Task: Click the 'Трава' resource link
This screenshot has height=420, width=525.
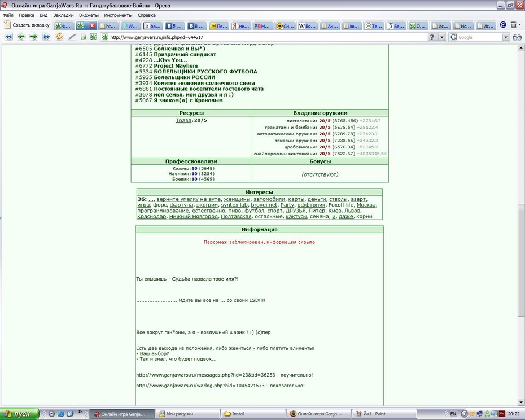Action: [184, 120]
